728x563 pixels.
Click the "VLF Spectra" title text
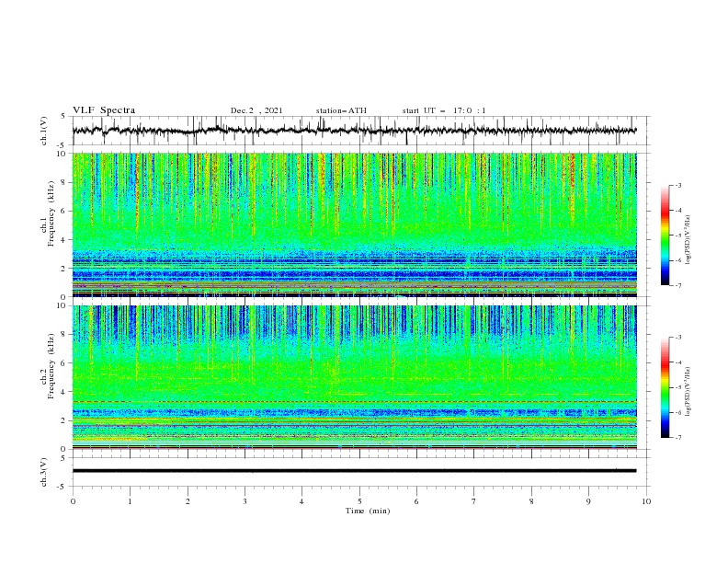click(x=104, y=110)
